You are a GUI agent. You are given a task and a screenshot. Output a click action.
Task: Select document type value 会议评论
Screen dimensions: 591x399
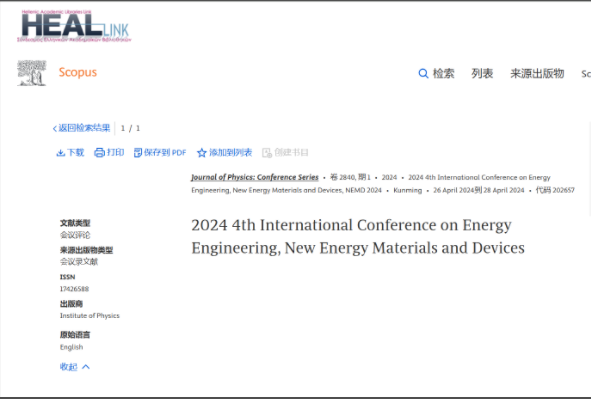click(75, 235)
